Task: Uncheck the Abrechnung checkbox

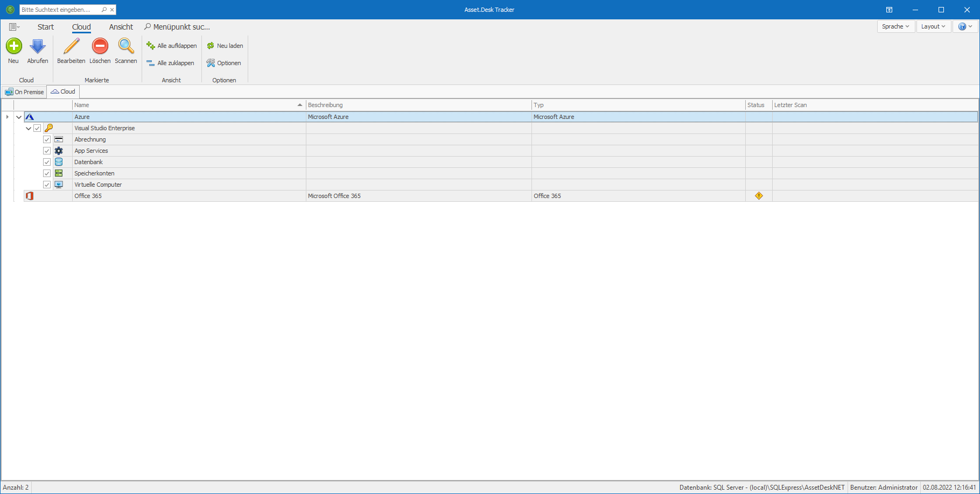Action: click(47, 139)
